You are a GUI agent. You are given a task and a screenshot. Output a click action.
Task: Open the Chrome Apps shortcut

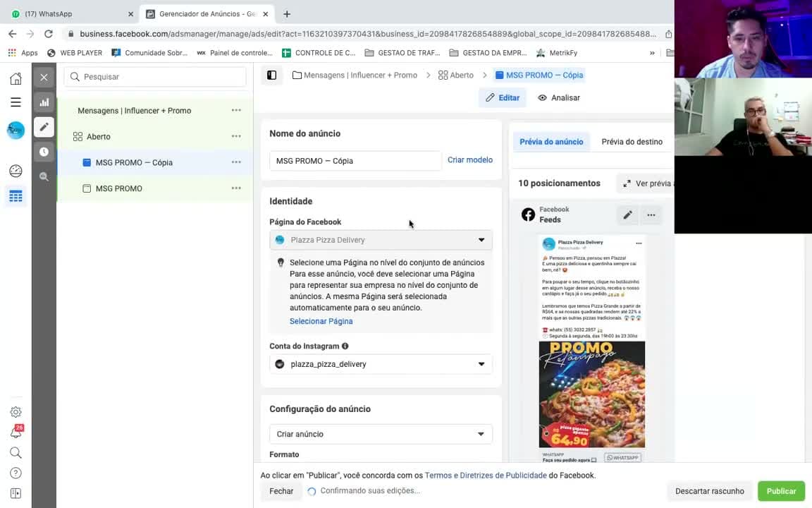pyautogui.click(x=23, y=53)
